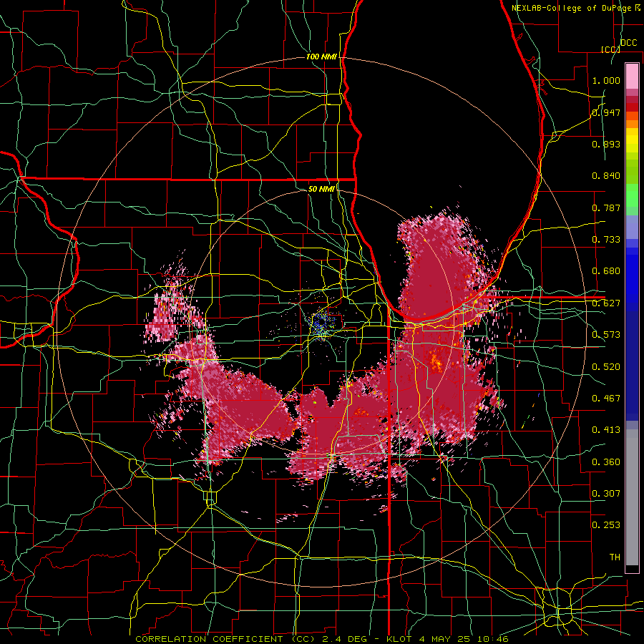Select the 0.253 scale value
Viewport: 644px width, 644px height.
606,525
